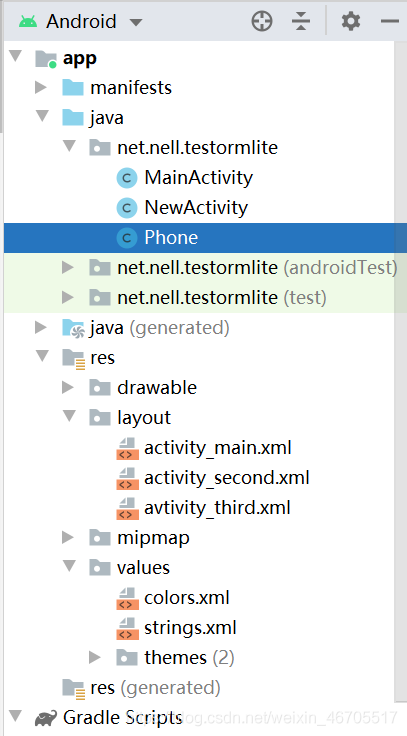Image resolution: width=407 pixels, height=736 pixels.
Task: Open the gear settings icon
Action: [351, 22]
